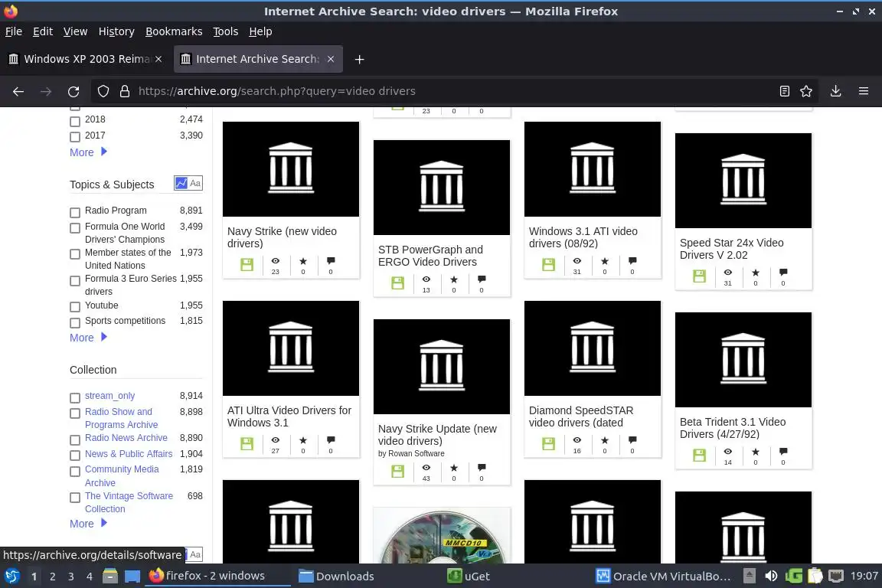Viewport: 882px width, 588px height.
Task: Check the Sports competitions filter
Action: (x=75, y=322)
